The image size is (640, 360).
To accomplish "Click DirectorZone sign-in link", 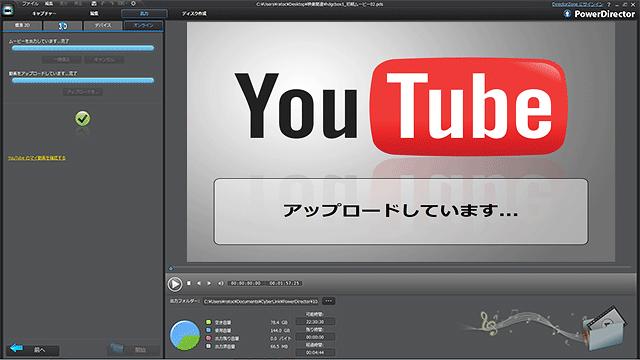I will (x=578, y=4).
